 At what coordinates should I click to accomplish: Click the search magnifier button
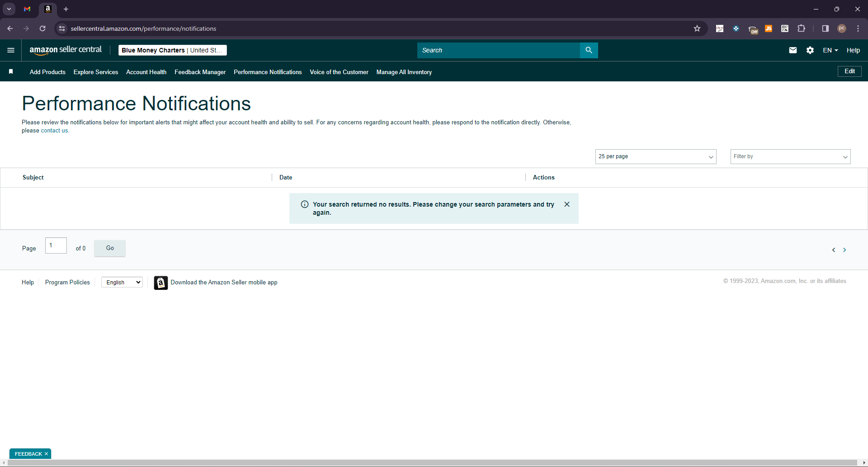click(x=589, y=50)
